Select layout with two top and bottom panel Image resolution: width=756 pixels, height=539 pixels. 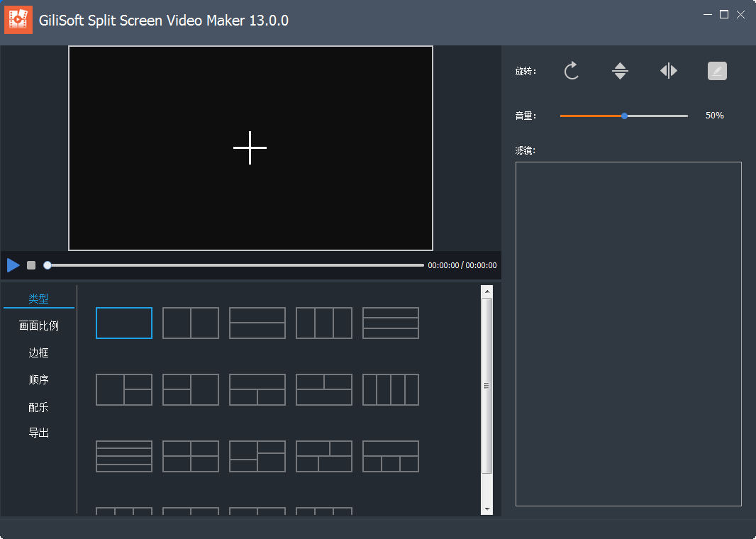tap(323, 389)
